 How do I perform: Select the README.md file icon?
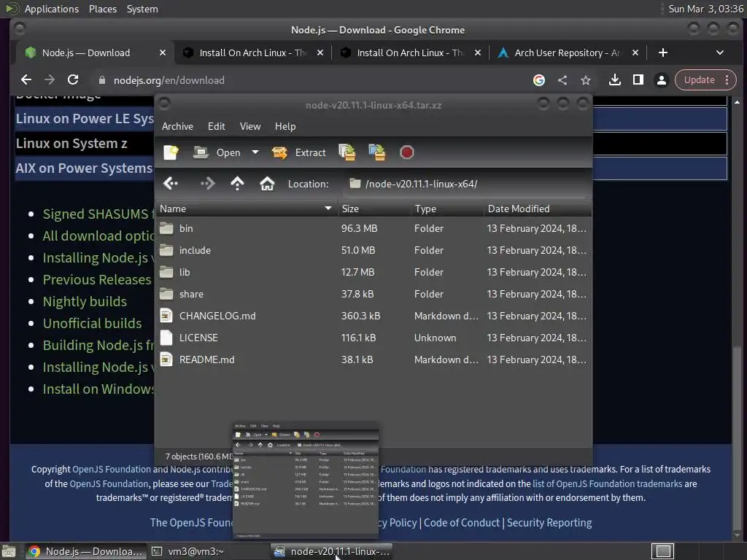166,359
